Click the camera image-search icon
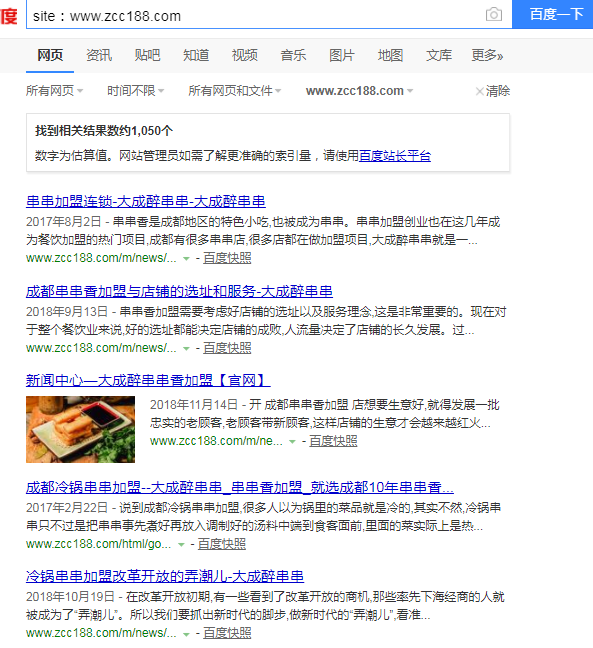 pos(493,14)
